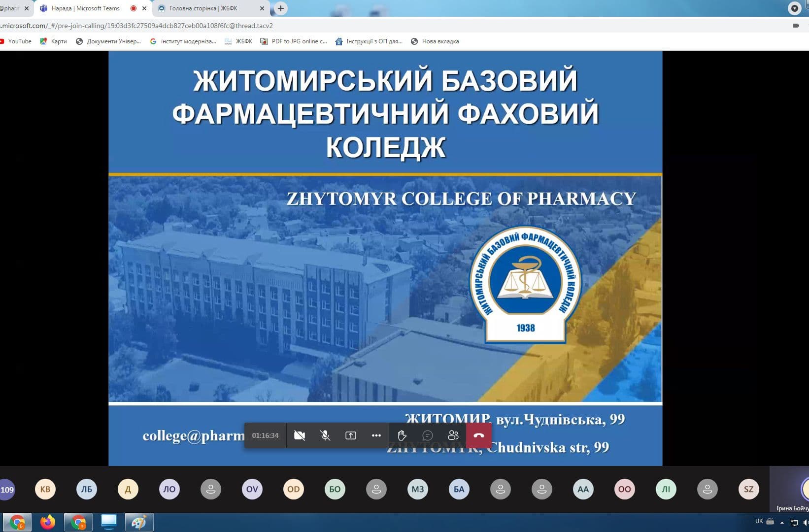Viewport: 809px width, 532px height.
Task: Select participant avatar ЛО
Action: tap(169, 489)
